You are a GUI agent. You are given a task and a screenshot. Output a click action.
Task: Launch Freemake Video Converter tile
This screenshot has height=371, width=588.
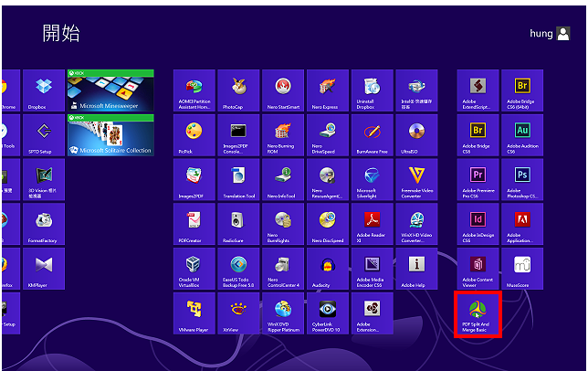point(416,180)
